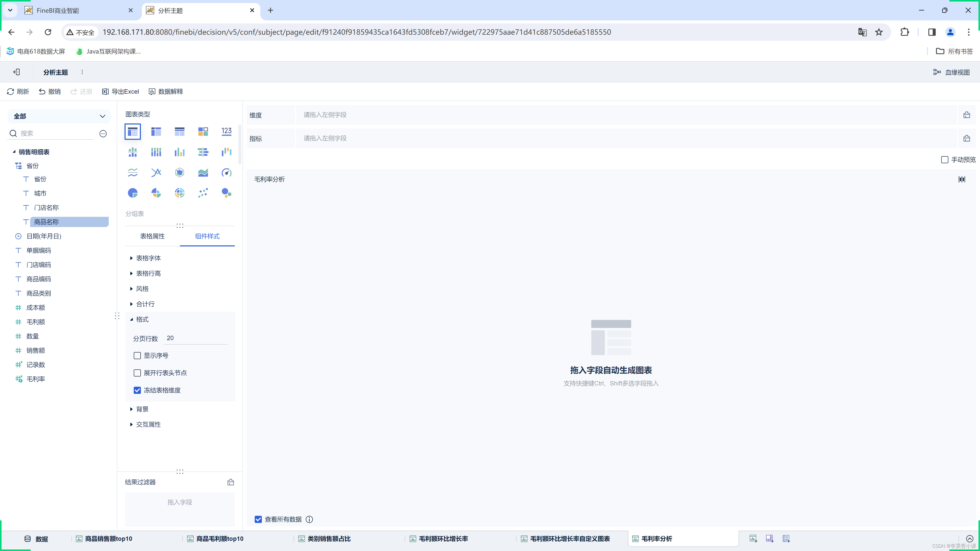The image size is (980, 551).
Task: Add a new component via bottom bar icon
Action: pyautogui.click(x=753, y=539)
